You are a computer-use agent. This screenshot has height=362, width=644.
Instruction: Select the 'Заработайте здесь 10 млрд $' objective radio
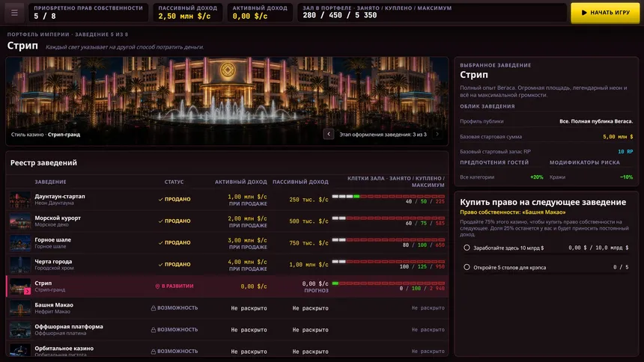coord(467,248)
